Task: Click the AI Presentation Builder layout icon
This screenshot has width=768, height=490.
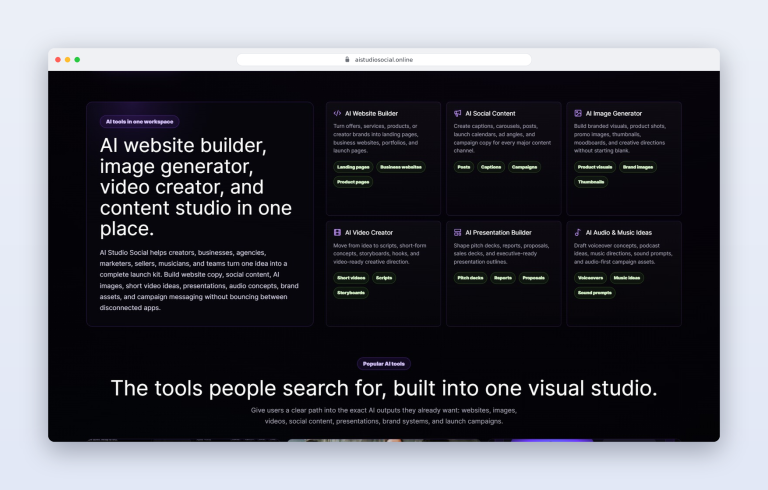Action: (457, 232)
